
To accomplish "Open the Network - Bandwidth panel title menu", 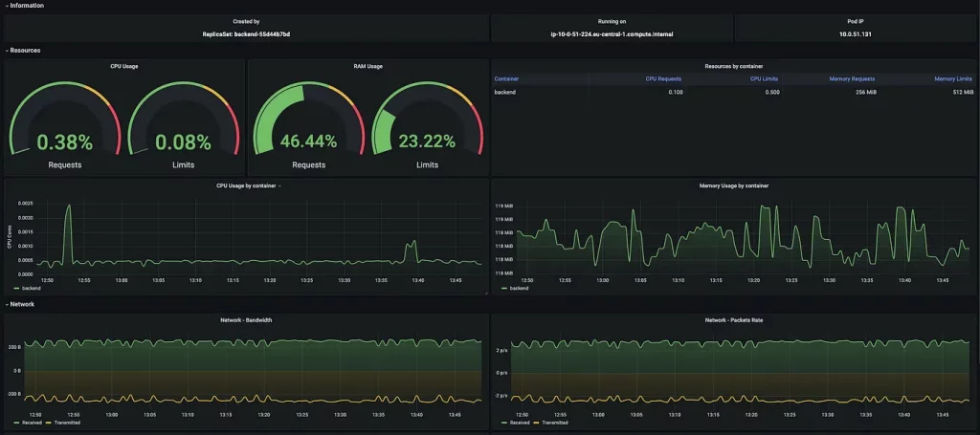I will pyautogui.click(x=245, y=320).
